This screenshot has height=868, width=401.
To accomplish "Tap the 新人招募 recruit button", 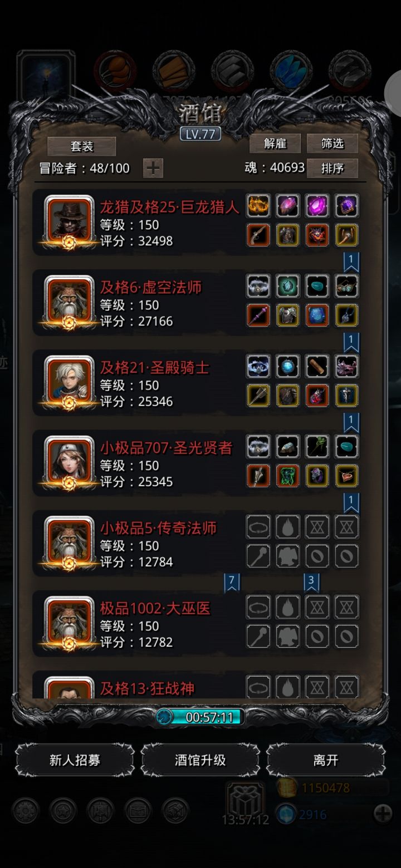I will 75,760.
